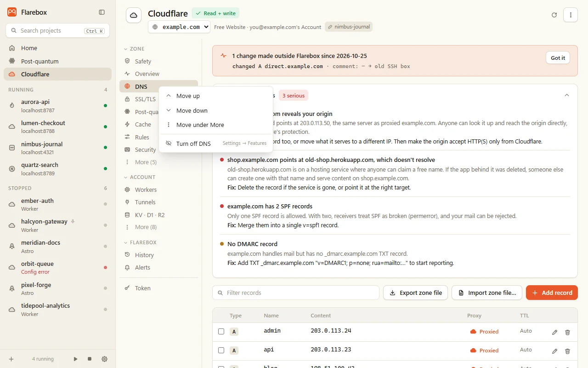Click the Filter records field

click(x=296, y=293)
